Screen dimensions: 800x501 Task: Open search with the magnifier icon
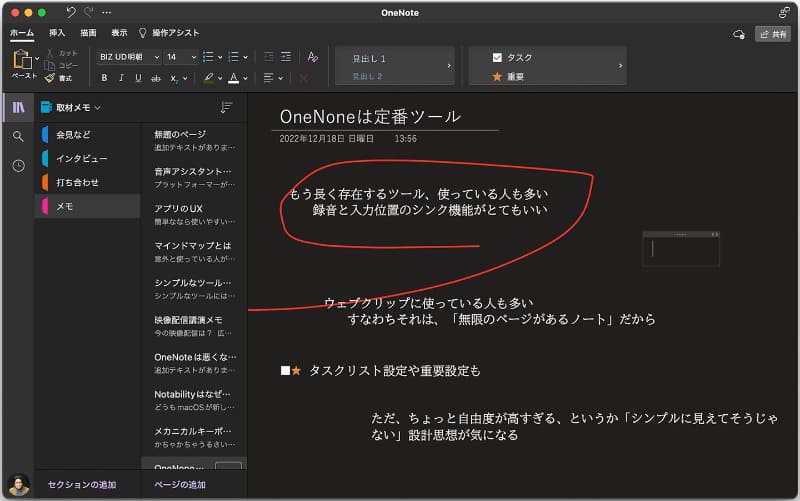click(18, 136)
